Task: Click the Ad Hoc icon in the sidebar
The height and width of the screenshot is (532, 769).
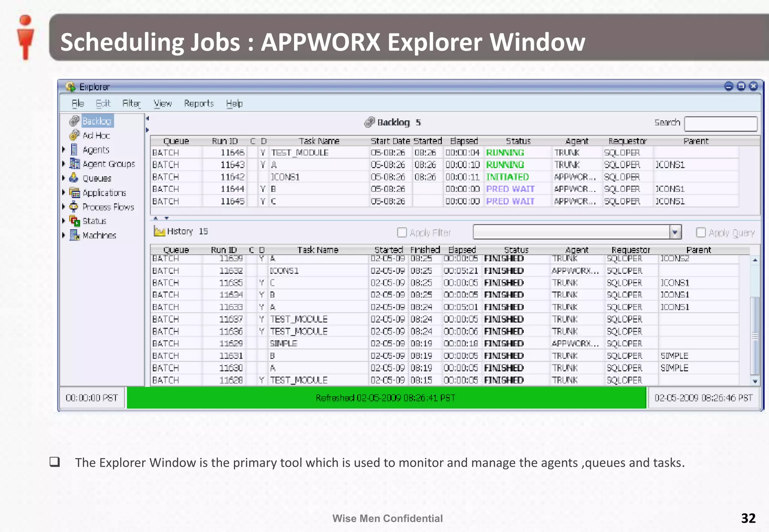Action: coord(74,135)
